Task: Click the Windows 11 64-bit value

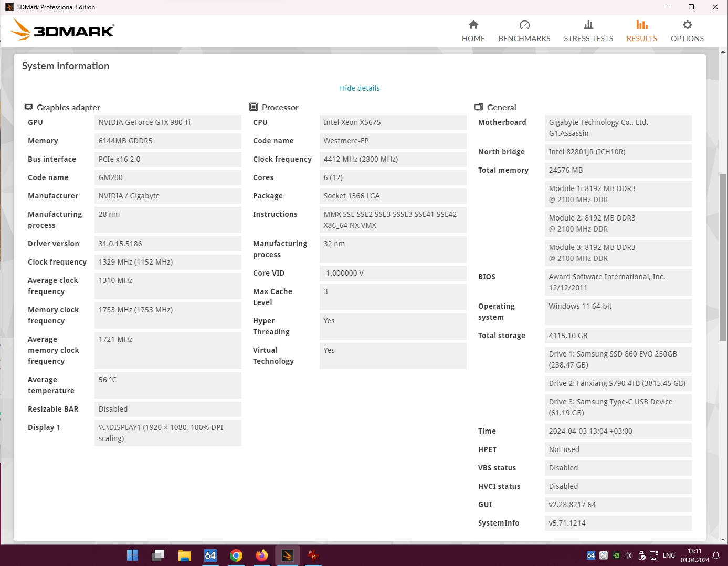Action: (x=618, y=311)
